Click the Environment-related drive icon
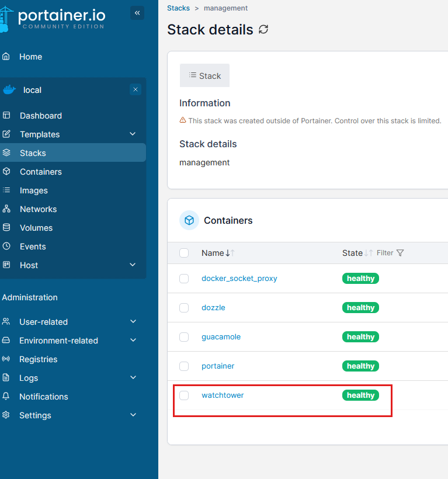Image resolution: width=448 pixels, height=479 pixels. 6,341
